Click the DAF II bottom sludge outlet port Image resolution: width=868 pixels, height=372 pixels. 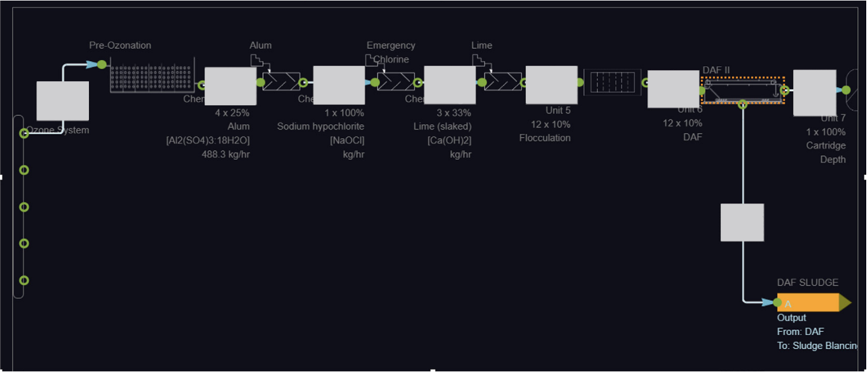(x=743, y=105)
